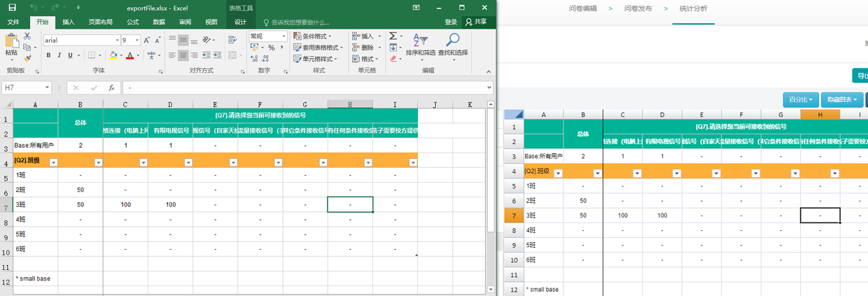The image size is (868, 296).
Task: Click 登录 sign-in link in Excel
Action: [x=451, y=22]
